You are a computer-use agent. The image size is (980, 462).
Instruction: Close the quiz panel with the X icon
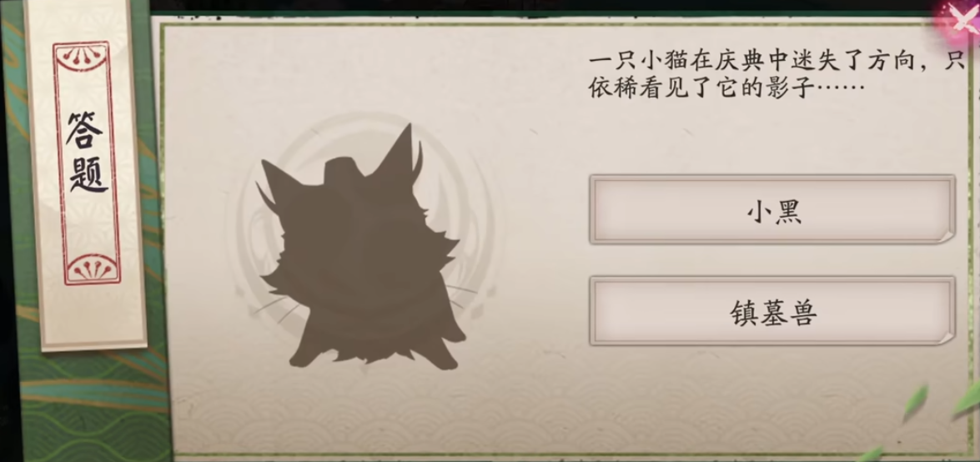964,20
